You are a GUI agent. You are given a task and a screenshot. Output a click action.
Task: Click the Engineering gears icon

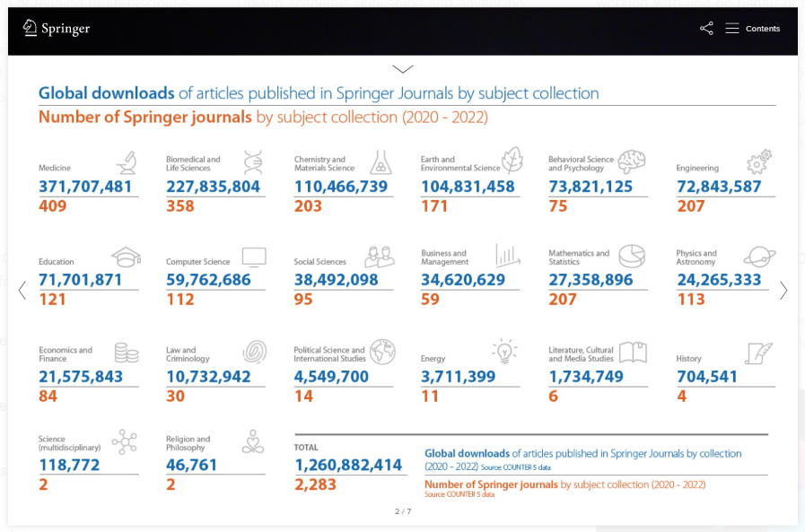759,161
